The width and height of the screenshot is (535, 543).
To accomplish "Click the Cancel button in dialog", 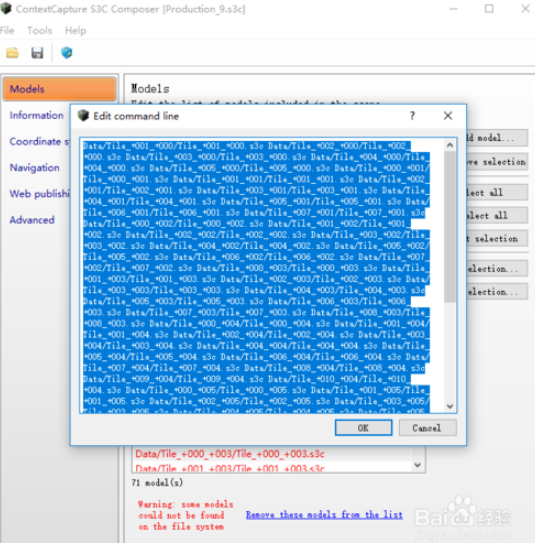I will [x=427, y=428].
